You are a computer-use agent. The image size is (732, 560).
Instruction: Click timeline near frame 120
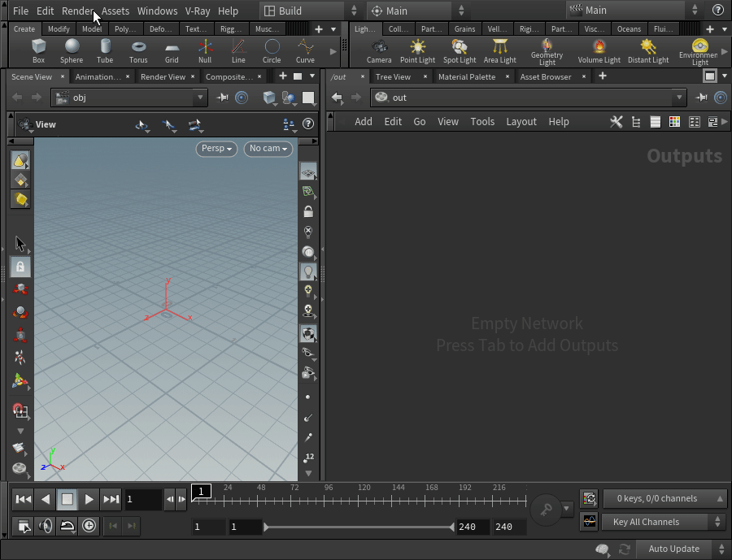tap(359, 501)
